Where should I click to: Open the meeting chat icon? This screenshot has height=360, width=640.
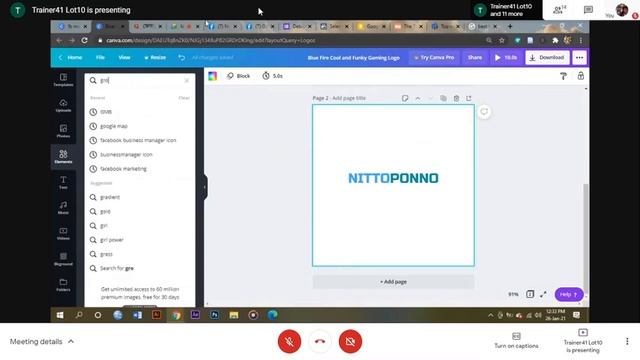588,10
